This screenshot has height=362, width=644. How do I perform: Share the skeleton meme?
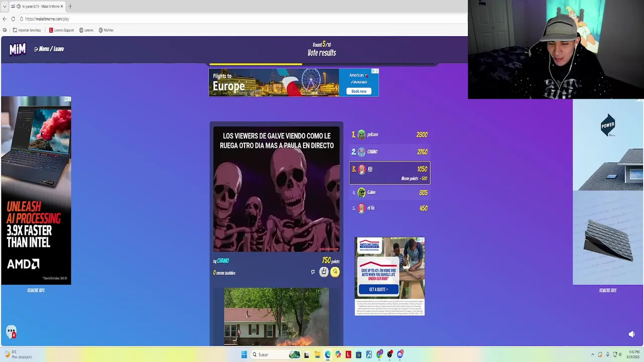[324, 272]
